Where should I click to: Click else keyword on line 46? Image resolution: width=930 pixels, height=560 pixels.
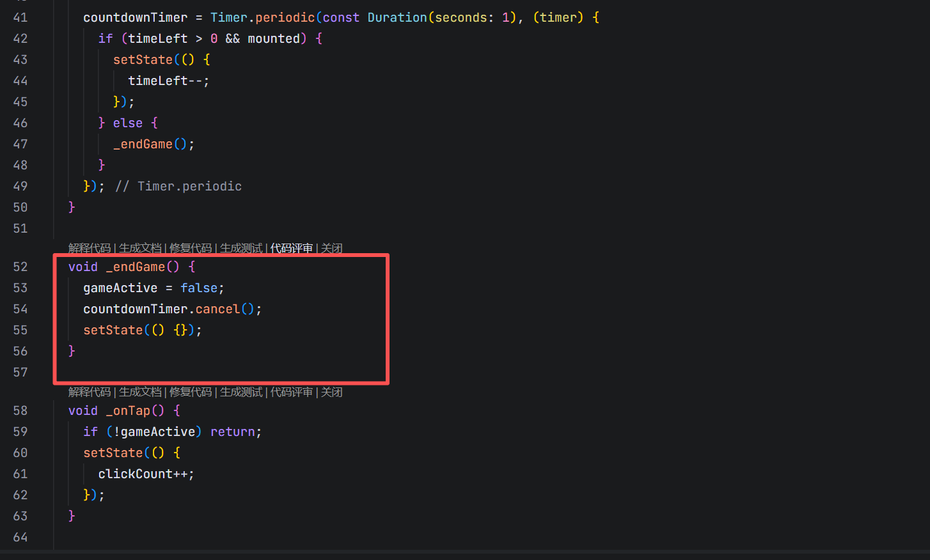pyautogui.click(x=128, y=123)
